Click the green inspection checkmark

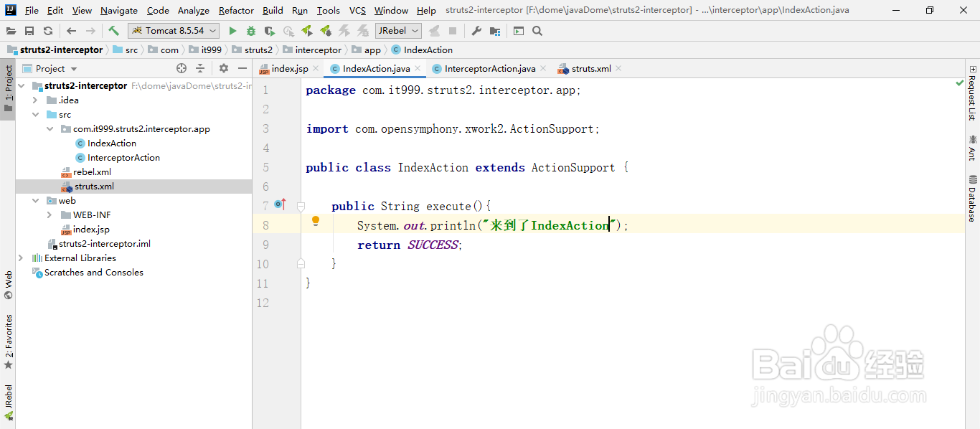[960, 83]
